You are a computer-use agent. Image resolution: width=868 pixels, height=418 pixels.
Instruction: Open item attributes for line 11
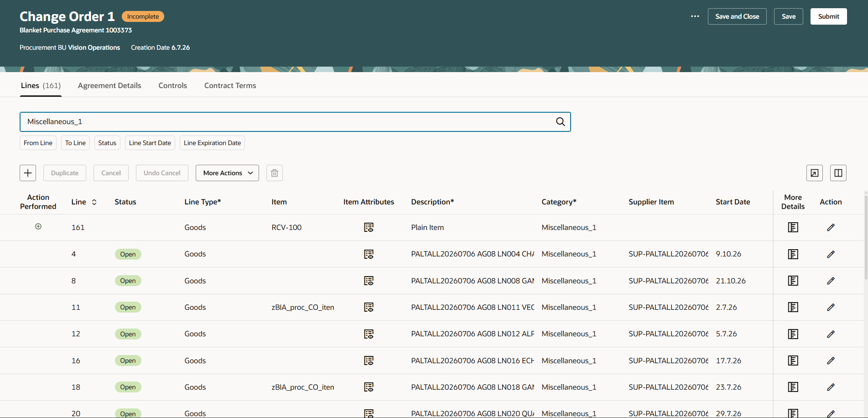(x=369, y=307)
